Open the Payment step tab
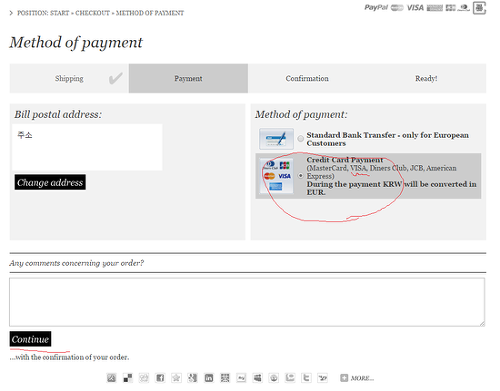The height and width of the screenshot is (391, 500). (188, 78)
